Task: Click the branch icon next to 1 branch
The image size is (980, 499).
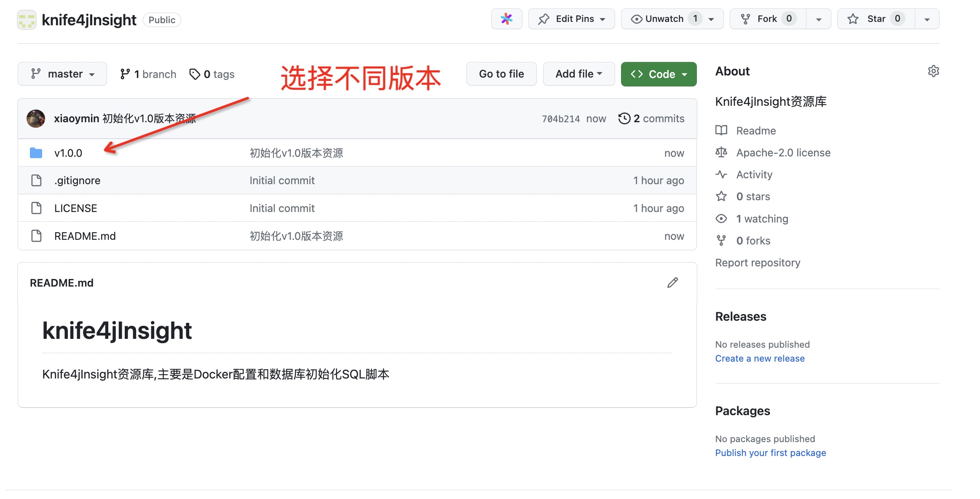Action: 125,74
